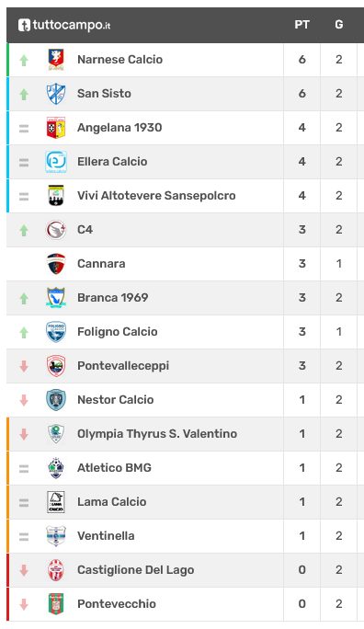Click the tuttocampo.it logo
The height and width of the screenshot is (629, 364).
click(x=64, y=25)
